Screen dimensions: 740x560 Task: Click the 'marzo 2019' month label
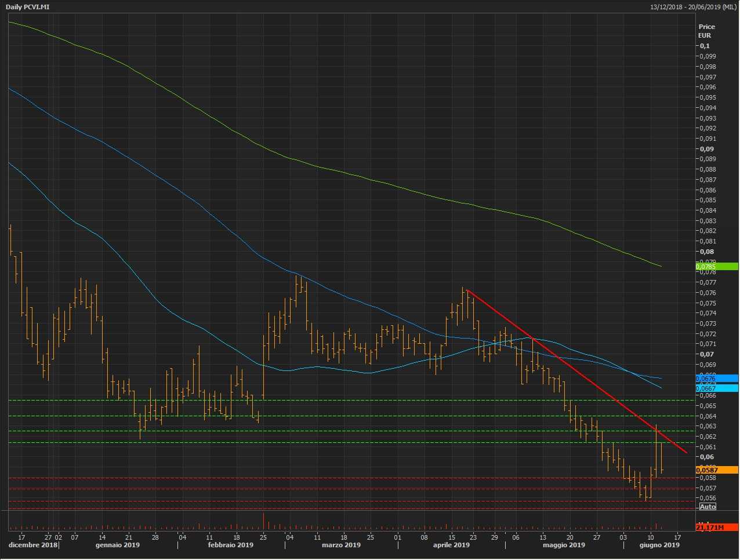341,545
